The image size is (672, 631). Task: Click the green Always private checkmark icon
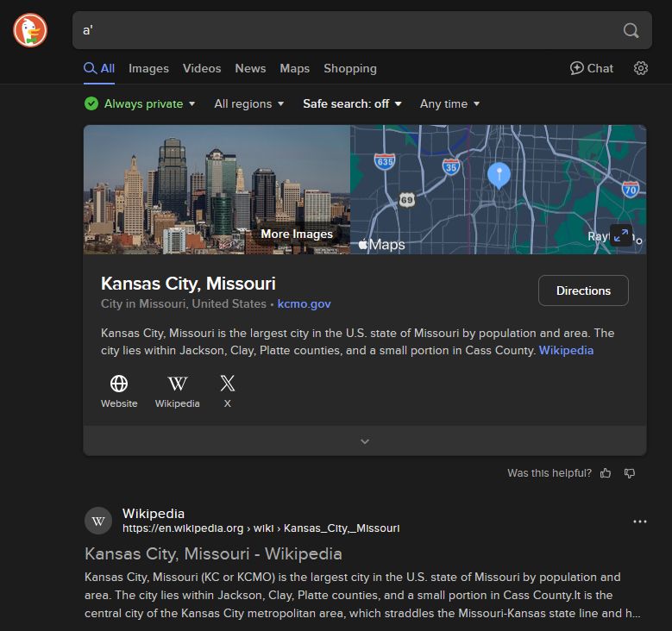[91, 103]
